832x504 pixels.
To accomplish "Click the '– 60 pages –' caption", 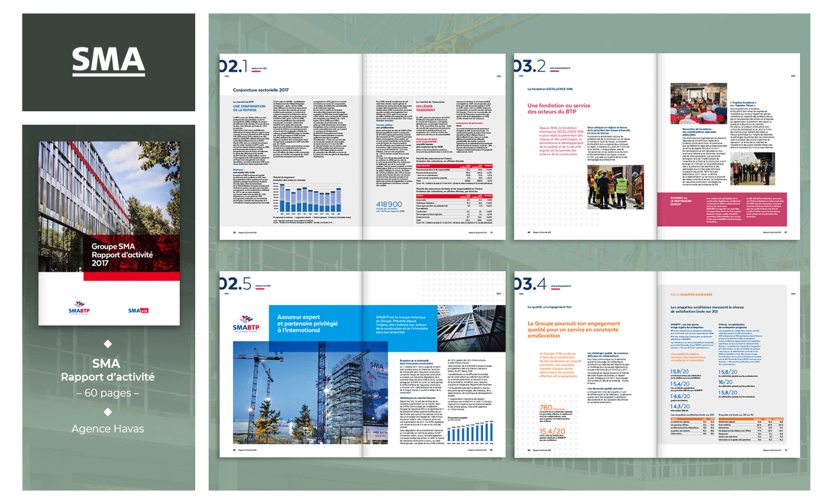I will [108, 393].
